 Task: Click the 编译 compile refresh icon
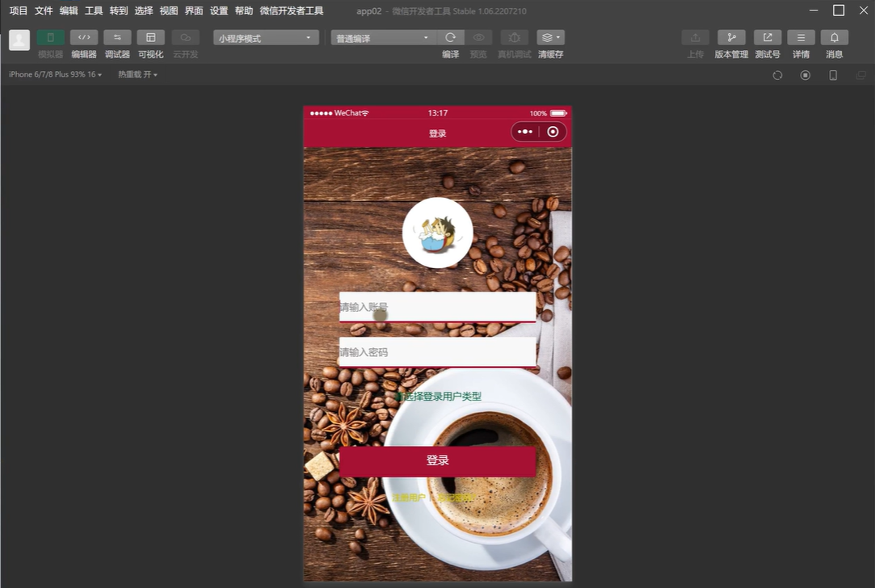[x=450, y=38]
